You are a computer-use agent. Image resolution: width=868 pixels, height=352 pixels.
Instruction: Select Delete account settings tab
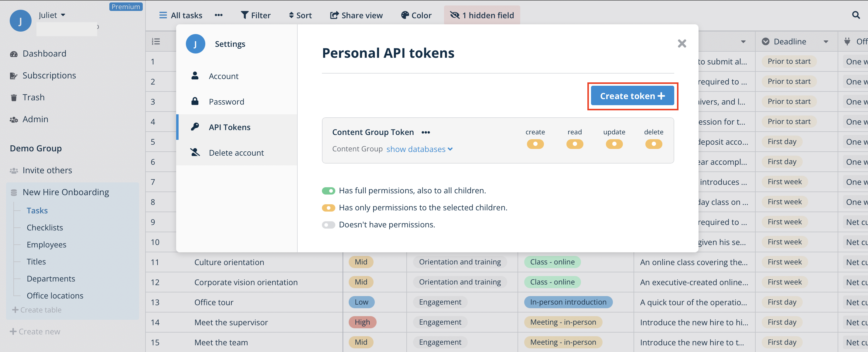[236, 153]
